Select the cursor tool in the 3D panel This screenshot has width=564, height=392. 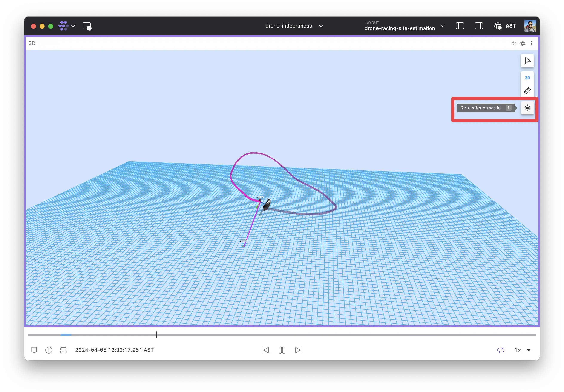click(x=527, y=61)
